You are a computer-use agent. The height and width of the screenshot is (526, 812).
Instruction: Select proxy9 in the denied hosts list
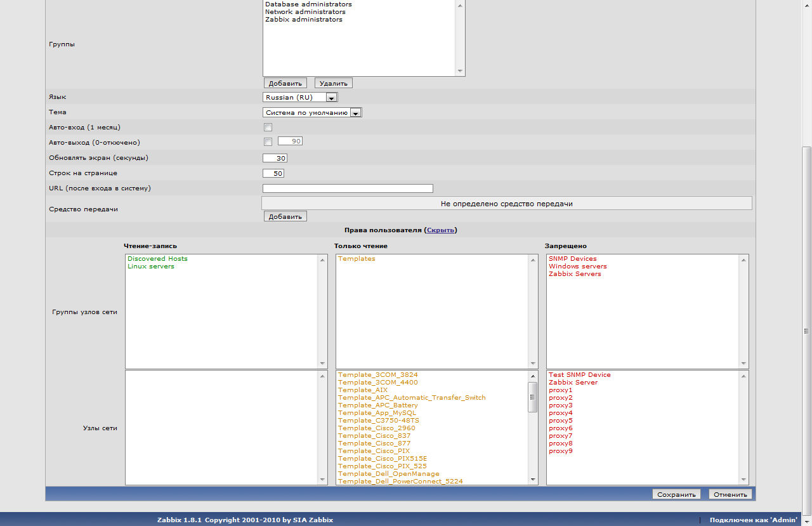coord(561,451)
